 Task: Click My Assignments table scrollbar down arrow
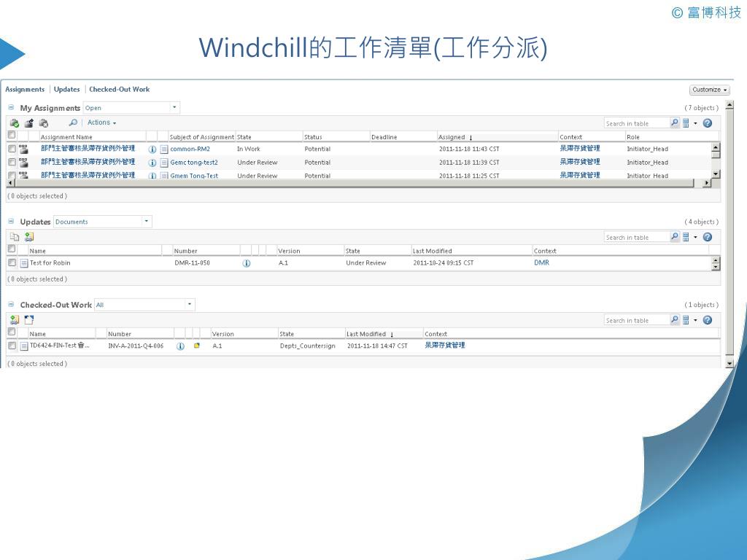(716, 174)
